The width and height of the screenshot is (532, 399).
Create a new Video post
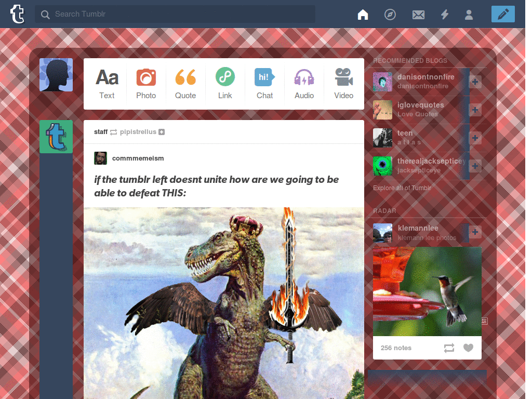click(344, 84)
